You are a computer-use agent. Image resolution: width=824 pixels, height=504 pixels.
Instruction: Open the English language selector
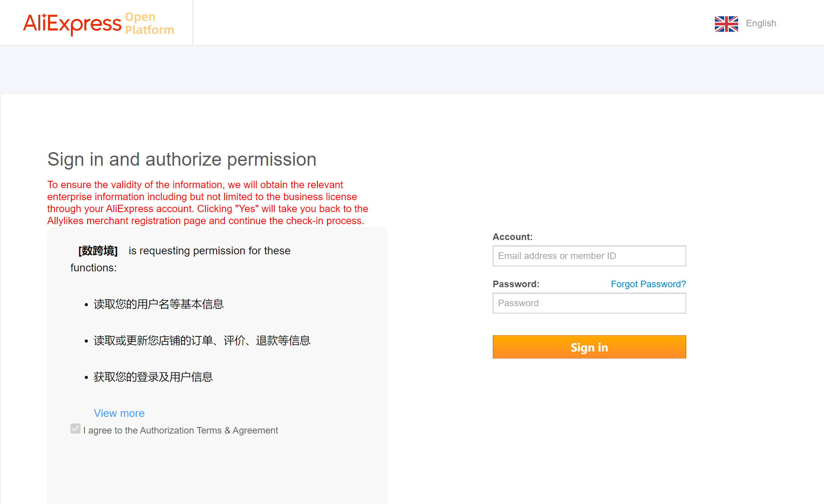coord(761,23)
